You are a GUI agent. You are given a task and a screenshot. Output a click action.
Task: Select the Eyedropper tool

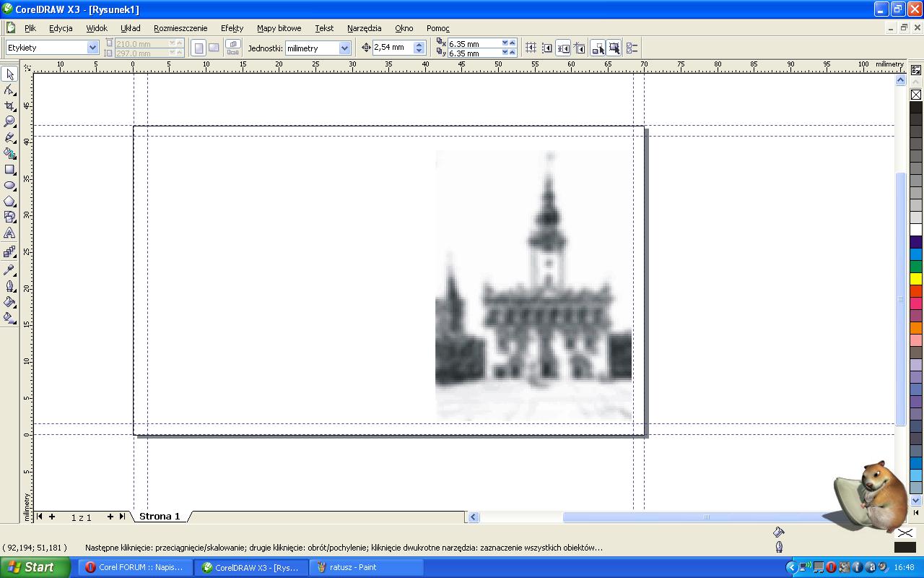(x=9, y=270)
